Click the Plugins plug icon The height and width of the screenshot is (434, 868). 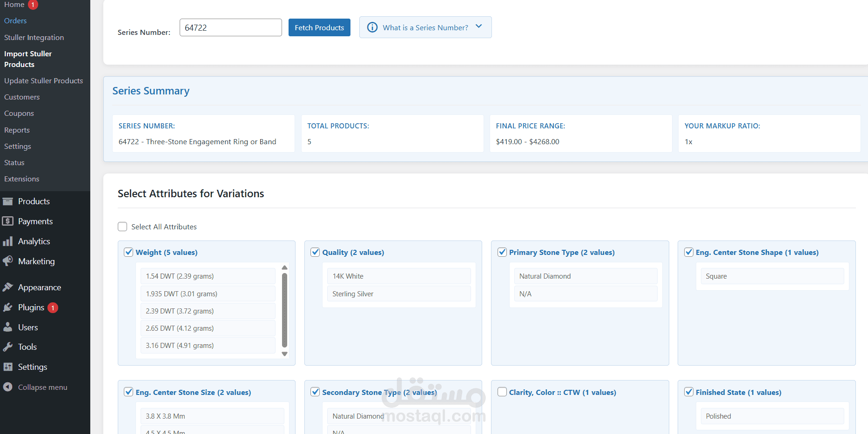coord(8,307)
